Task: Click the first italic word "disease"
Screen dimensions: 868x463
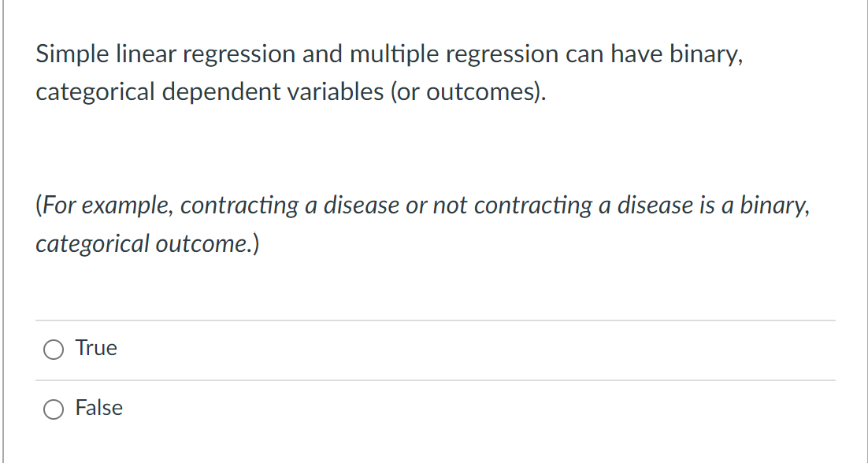Action: (361, 206)
